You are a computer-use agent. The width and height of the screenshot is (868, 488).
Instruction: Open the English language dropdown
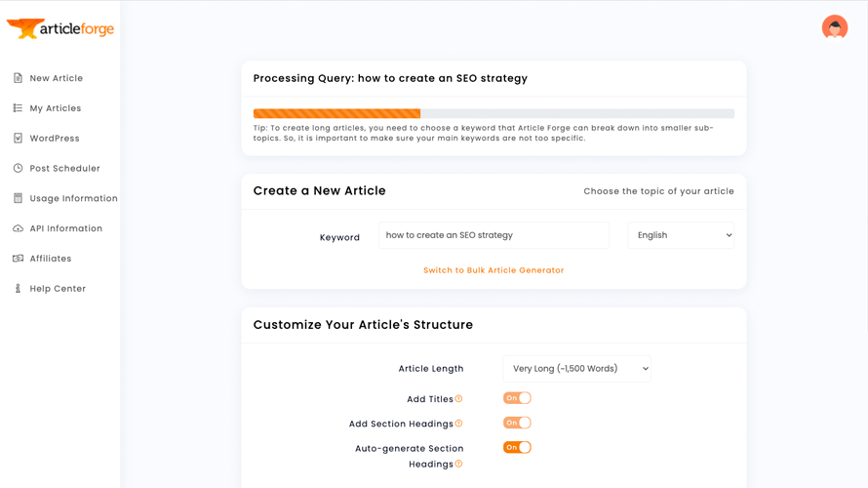click(x=681, y=235)
